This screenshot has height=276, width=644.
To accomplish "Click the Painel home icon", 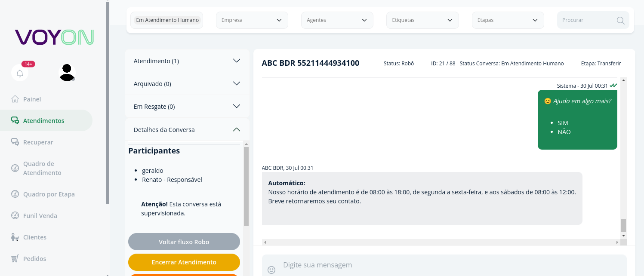I will [15, 99].
